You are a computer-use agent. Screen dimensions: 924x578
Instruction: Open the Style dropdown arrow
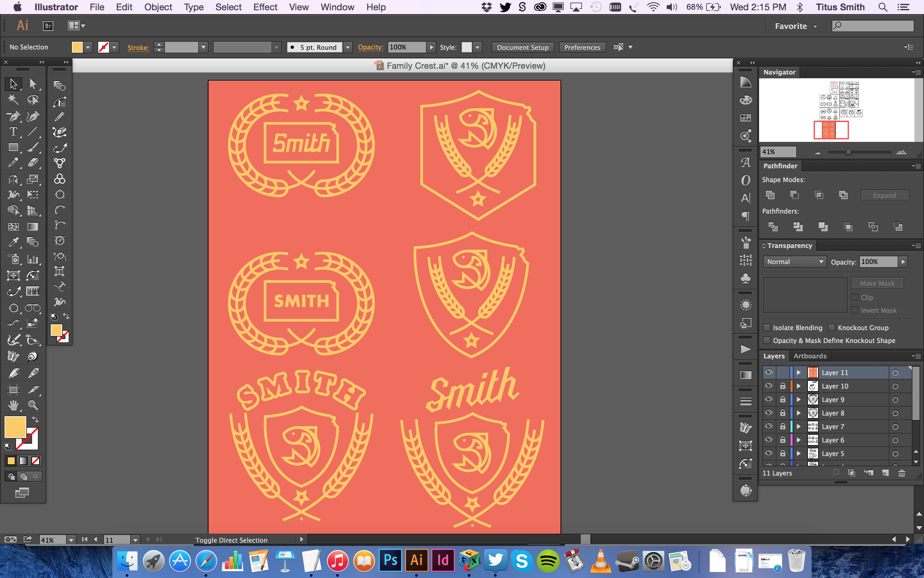(477, 47)
